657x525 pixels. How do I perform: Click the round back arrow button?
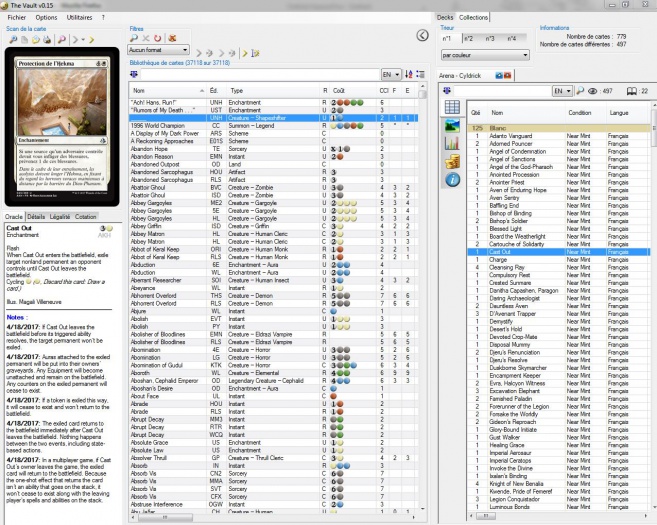click(422, 36)
